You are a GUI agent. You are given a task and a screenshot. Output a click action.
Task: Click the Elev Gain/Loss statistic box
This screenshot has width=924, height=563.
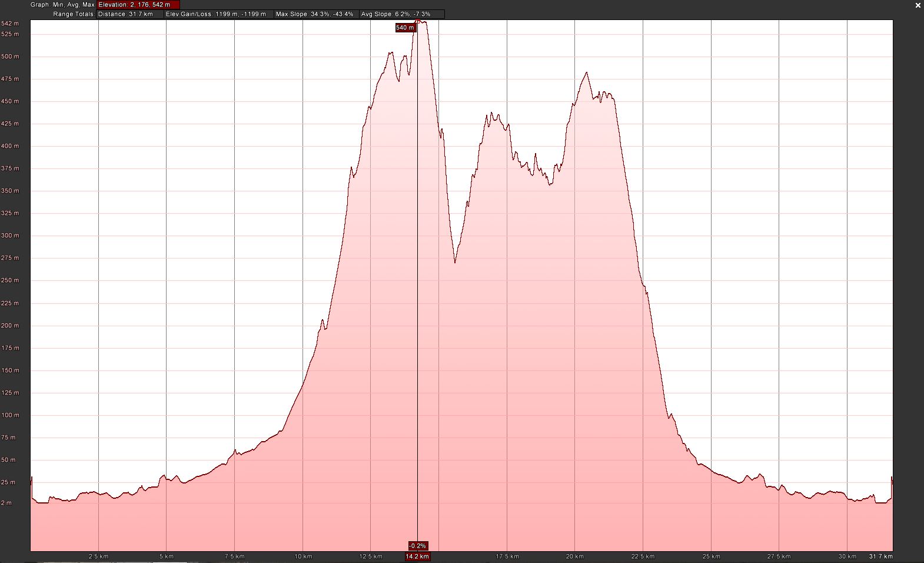218,14
